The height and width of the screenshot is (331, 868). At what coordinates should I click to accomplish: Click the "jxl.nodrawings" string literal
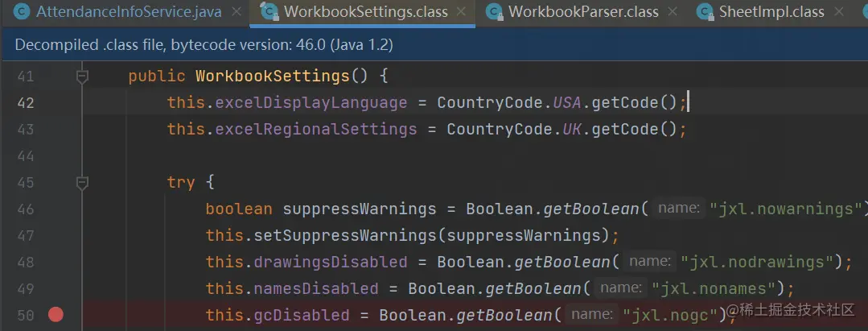click(757, 262)
